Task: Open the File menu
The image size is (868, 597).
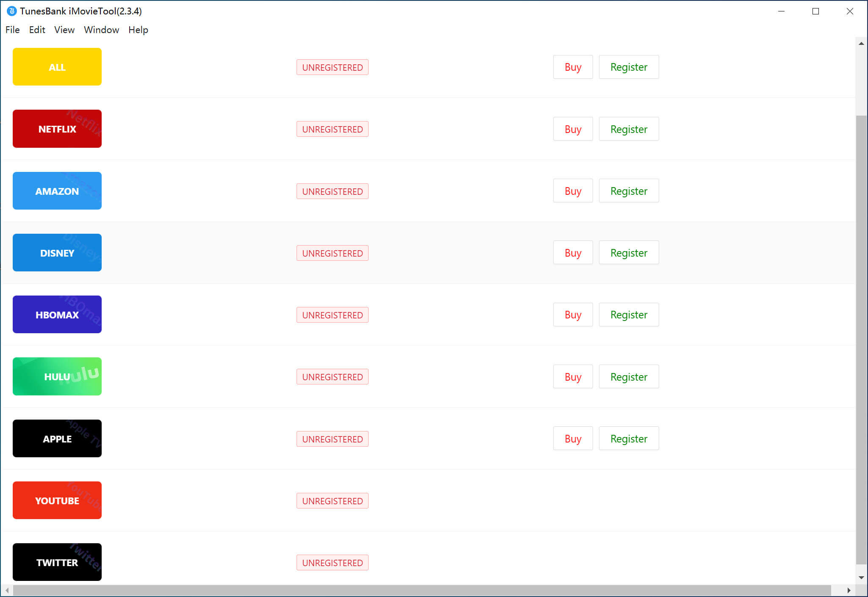Action: [x=13, y=30]
